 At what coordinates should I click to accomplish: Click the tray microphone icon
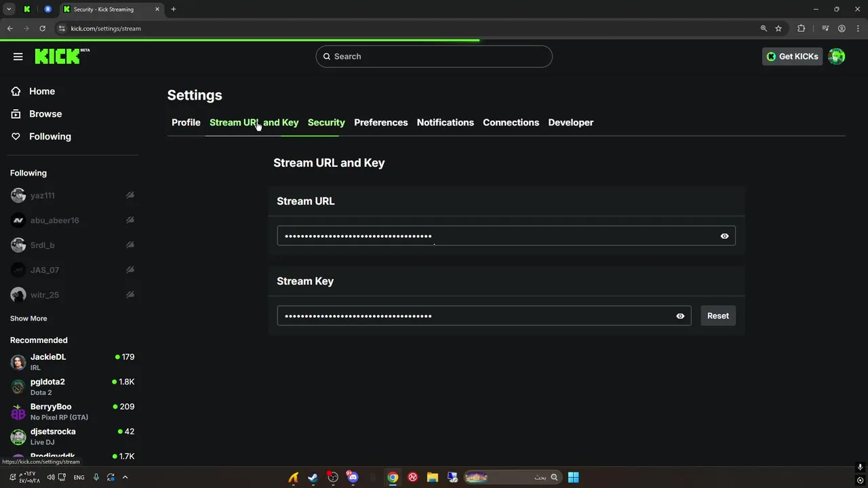(x=96, y=477)
